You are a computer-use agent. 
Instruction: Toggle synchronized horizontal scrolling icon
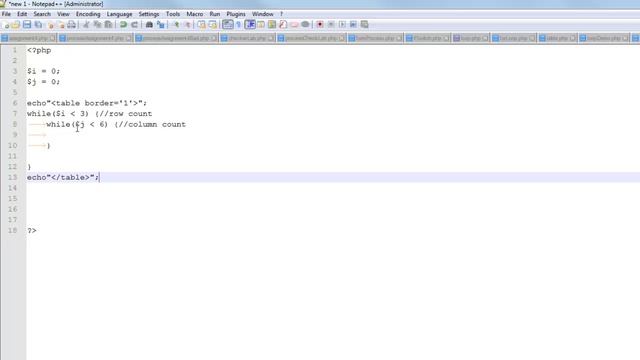[213, 25]
